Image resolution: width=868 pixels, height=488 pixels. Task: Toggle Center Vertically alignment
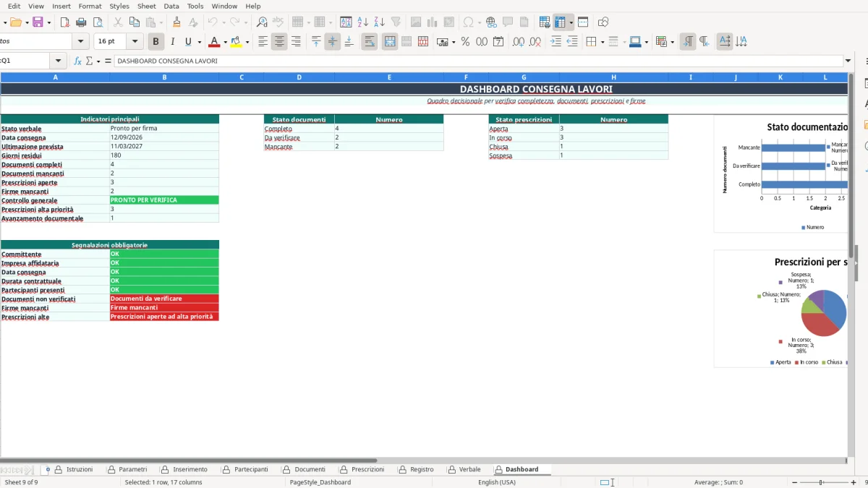(x=332, y=42)
